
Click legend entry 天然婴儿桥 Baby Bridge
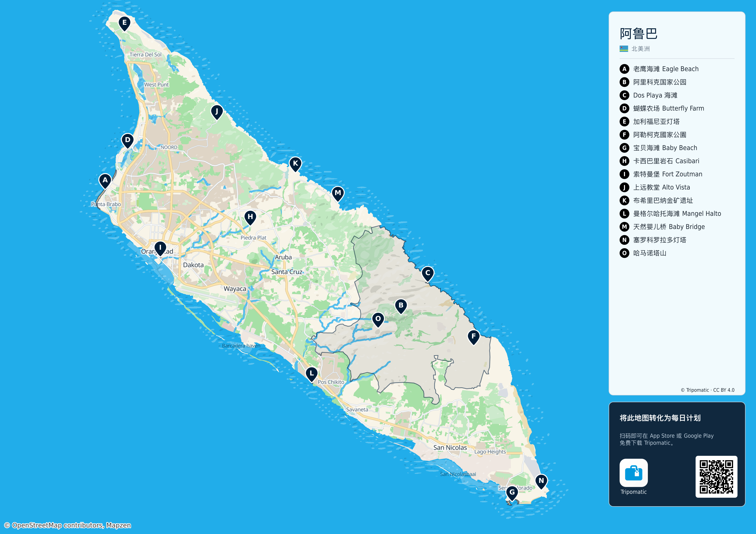662,227
